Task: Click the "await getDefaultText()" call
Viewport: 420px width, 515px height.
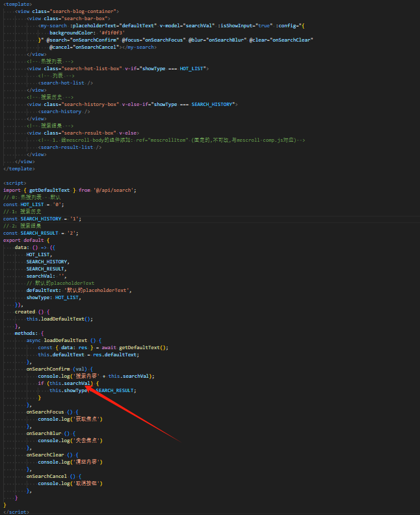Action: [135, 348]
